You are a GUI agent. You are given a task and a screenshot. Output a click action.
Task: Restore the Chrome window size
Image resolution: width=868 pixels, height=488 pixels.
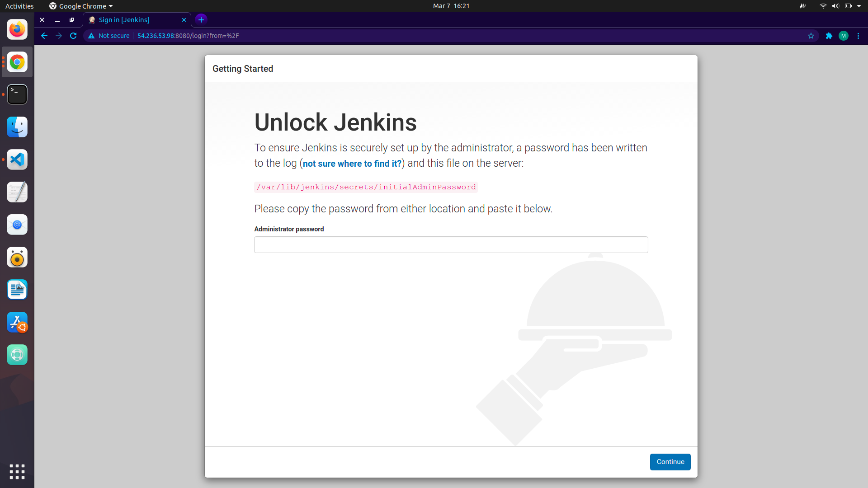(72, 20)
